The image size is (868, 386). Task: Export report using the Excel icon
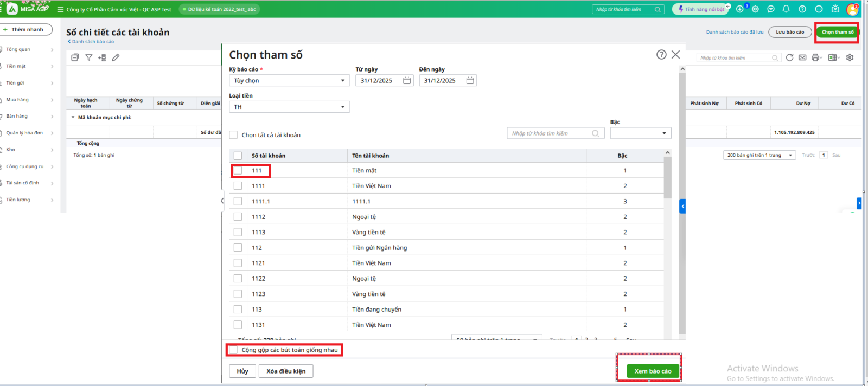coord(832,57)
